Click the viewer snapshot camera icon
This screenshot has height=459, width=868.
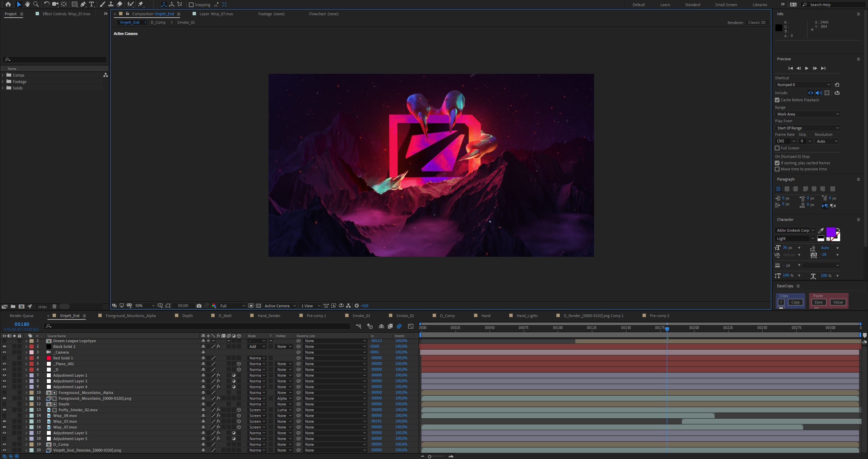click(199, 306)
